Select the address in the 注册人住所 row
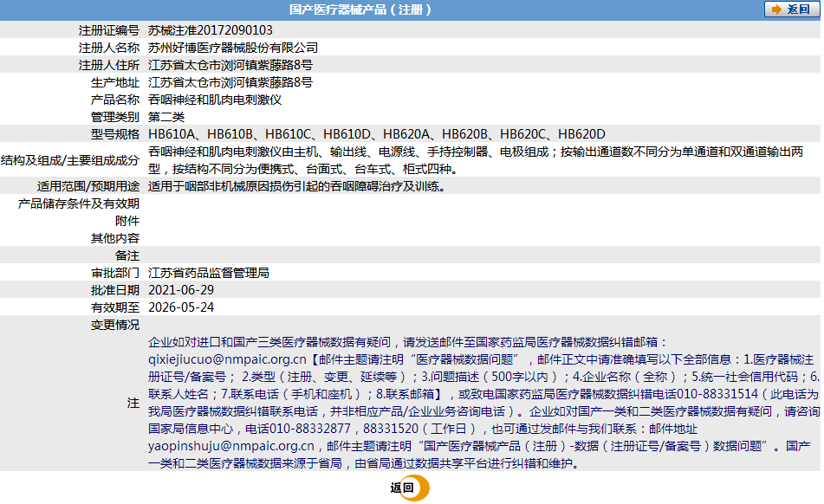 coord(230,65)
